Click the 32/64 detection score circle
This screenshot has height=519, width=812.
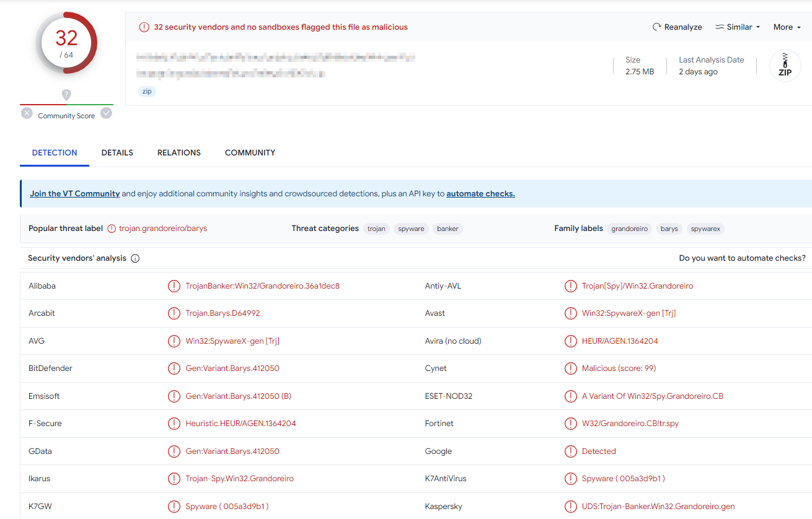[x=66, y=43]
